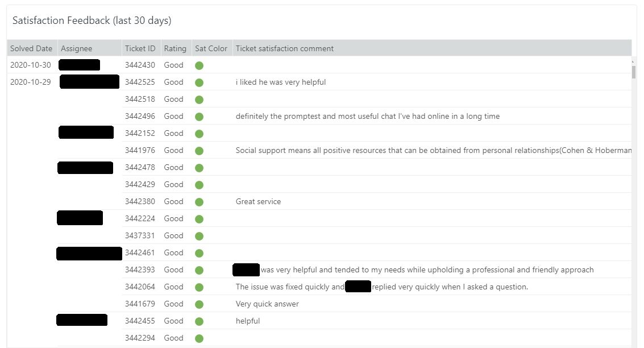Click green satisfaction dot for ticket 3442430
644x348 pixels.
(x=199, y=65)
